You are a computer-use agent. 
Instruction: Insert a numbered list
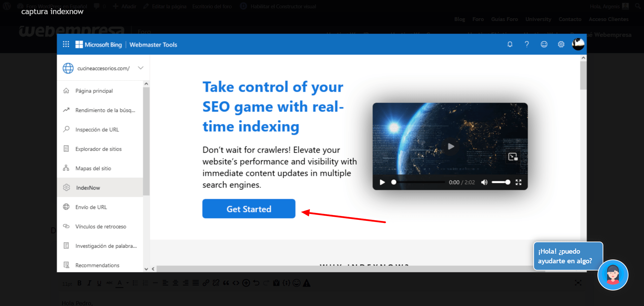coord(145,283)
